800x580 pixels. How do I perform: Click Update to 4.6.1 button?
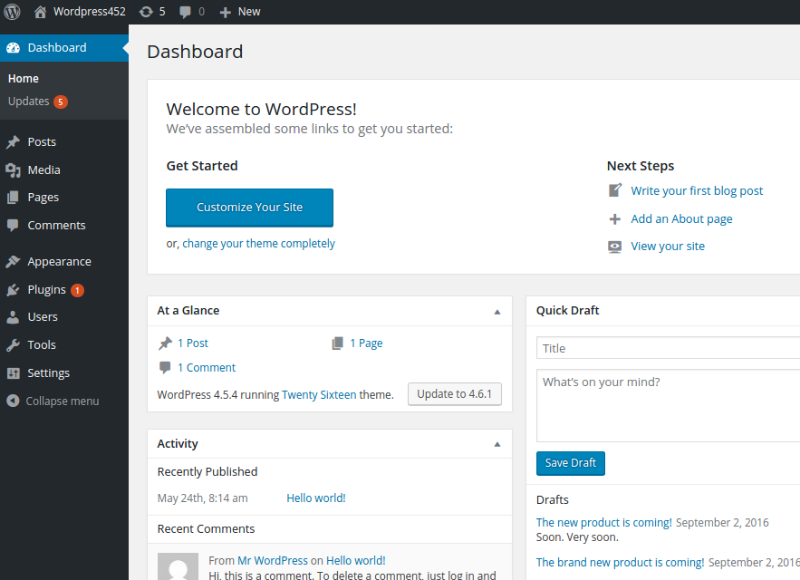455,394
